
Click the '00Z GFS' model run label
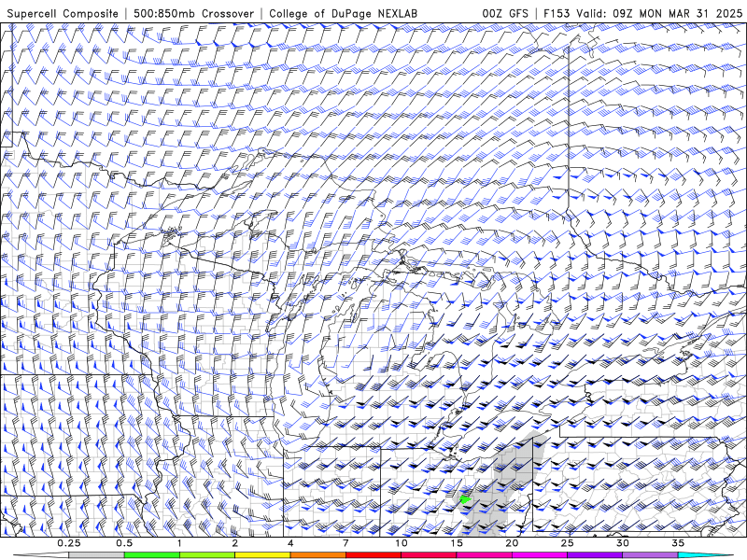[505, 13]
